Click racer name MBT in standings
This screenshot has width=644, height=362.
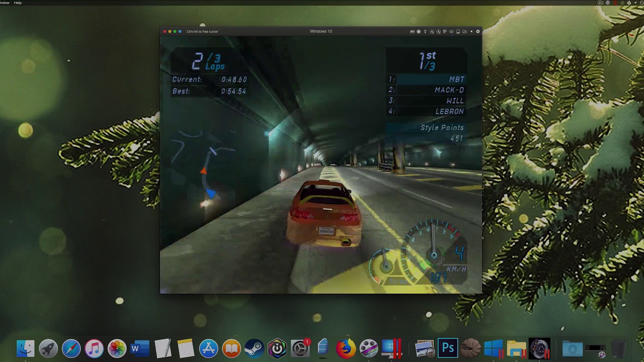(x=457, y=79)
